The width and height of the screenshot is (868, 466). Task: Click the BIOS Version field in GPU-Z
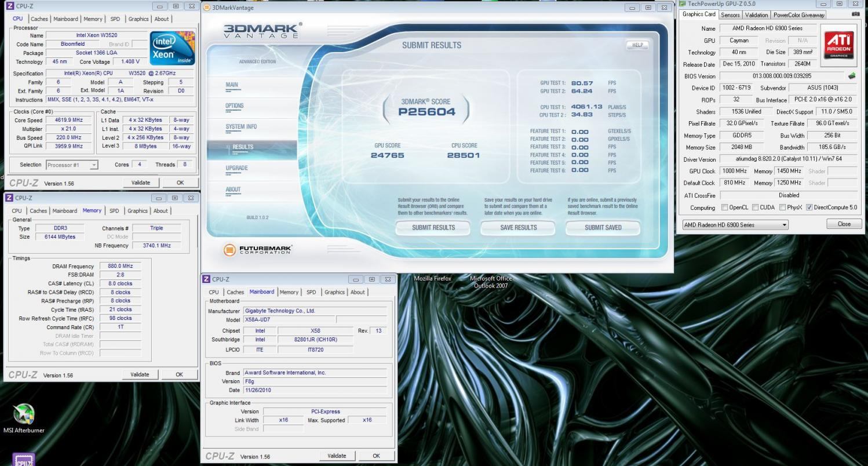[782, 76]
